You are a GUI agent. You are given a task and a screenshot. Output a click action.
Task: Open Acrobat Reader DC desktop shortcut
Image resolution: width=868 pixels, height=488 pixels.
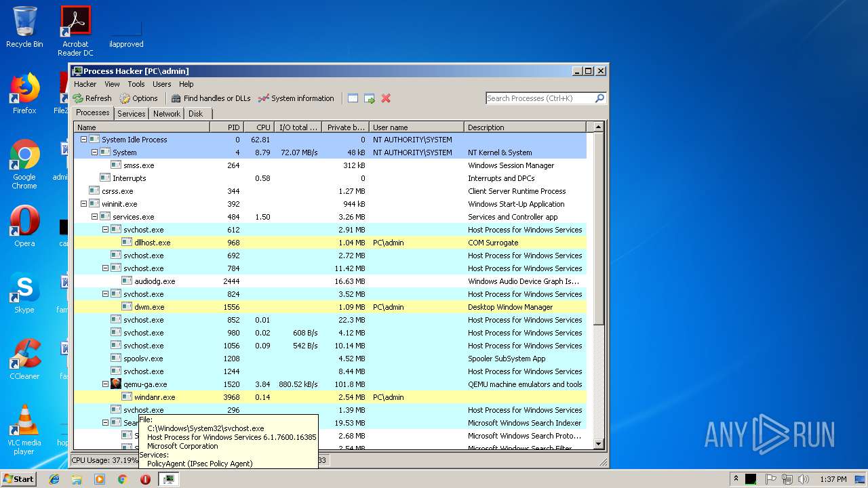[75, 30]
